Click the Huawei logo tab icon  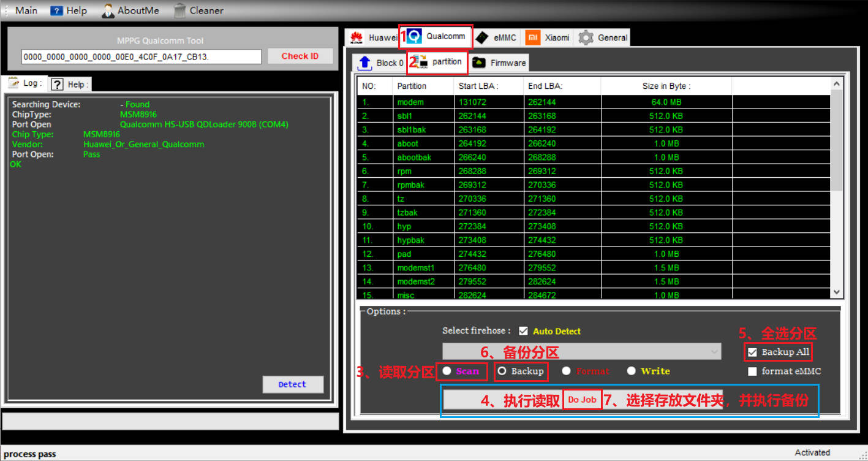pos(357,38)
